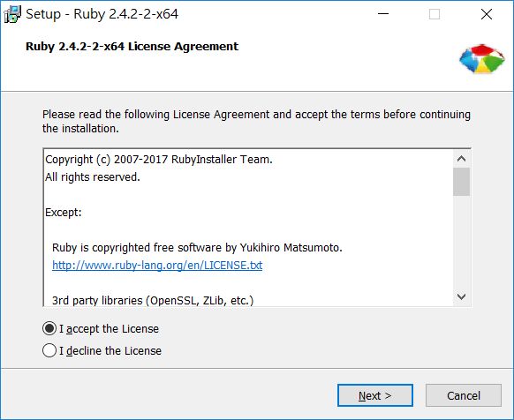Screen dimensions: 514x420
Task: Click the license scrollbar thumb
Action: (462, 182)
